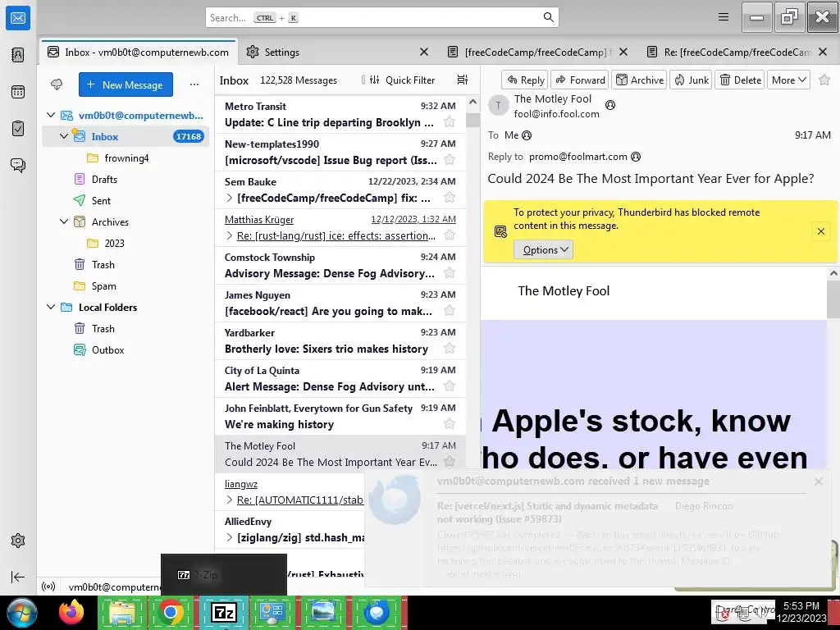This screenshot has width=840, height=630.
Task: Click the search magnifier icon
Action: [548, 17]
